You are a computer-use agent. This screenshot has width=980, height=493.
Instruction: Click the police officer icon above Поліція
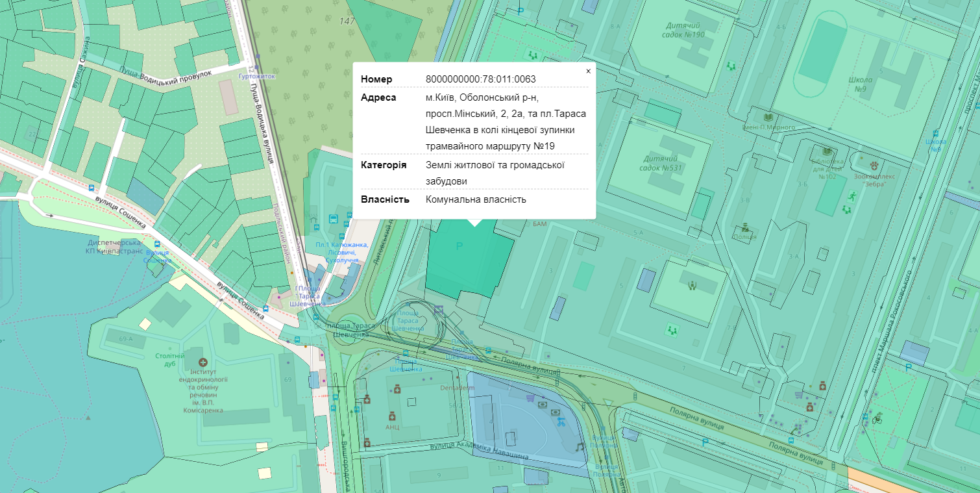(x=744, y=228)
